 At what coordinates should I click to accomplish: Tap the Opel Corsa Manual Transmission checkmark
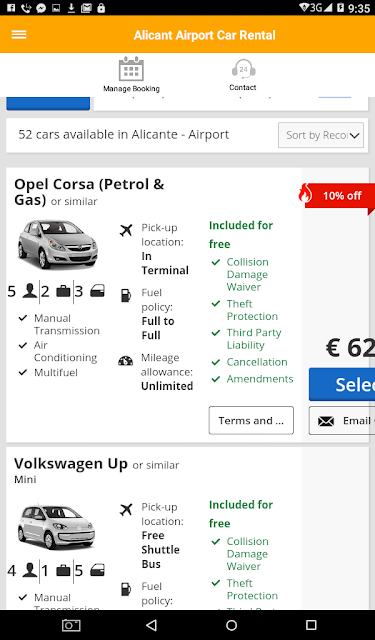point(23,318)
